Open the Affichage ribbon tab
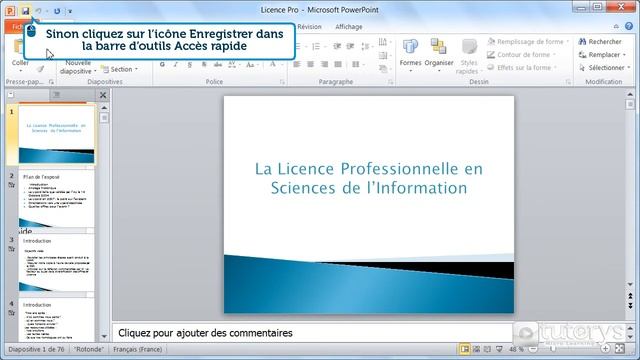640x360 pixels. (349, 27)
